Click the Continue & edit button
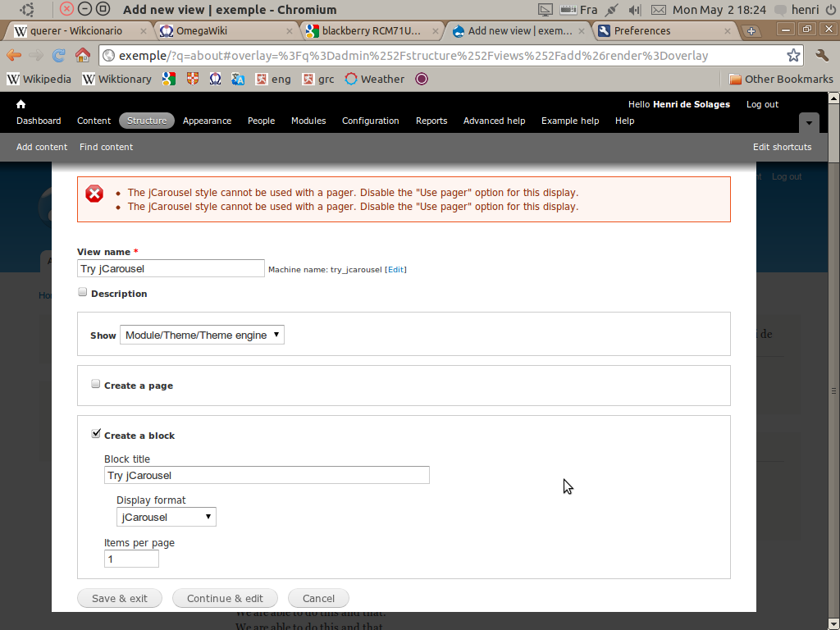Screen dimensions: 840x630 pyautogui.click(x=225, y=598)
